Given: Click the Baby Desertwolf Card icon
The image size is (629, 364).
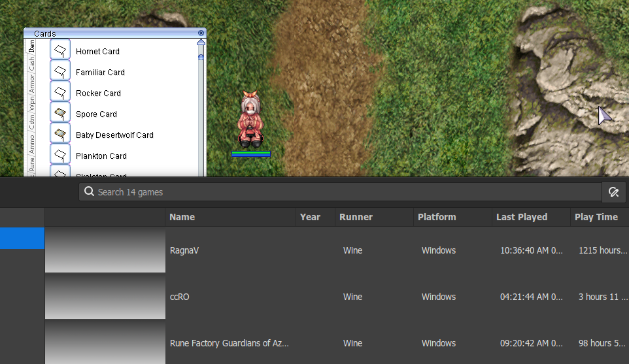Looking at the screenshot, I should tap(60, 134).
